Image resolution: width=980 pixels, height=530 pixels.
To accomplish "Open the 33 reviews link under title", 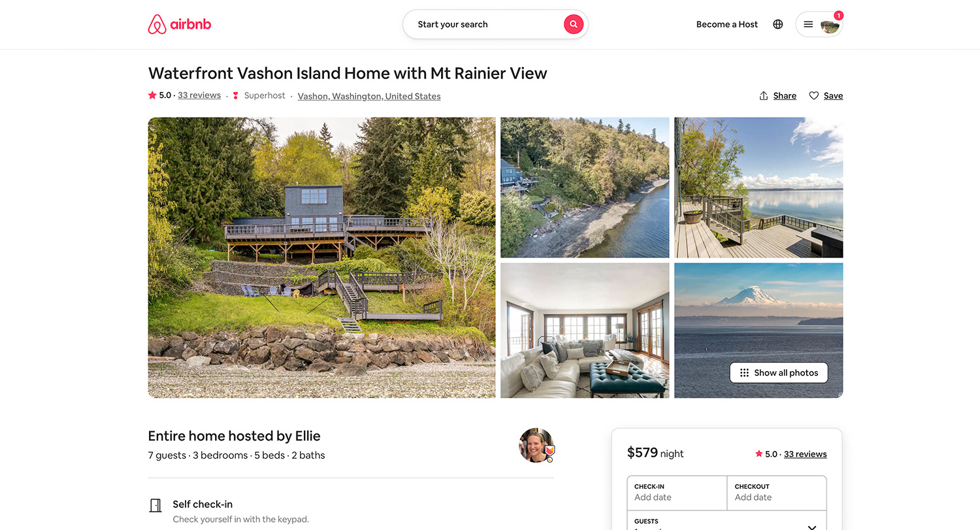I will tap(199, 95).
